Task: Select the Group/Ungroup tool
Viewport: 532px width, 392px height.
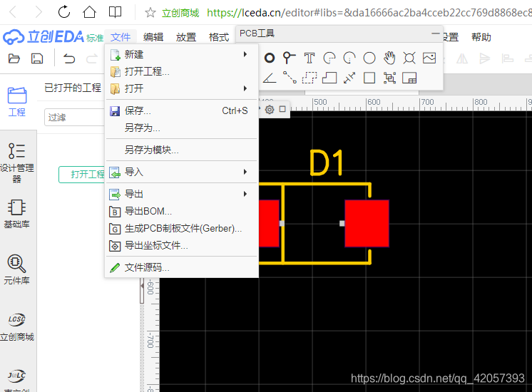Action: pos(389,78)
